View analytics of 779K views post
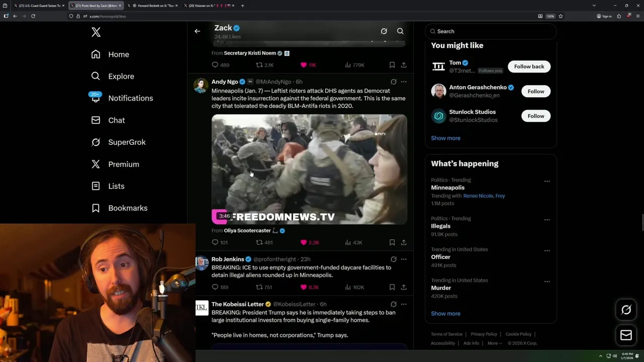This screenshot has width=644, height=362. click(x=354, y=65)
